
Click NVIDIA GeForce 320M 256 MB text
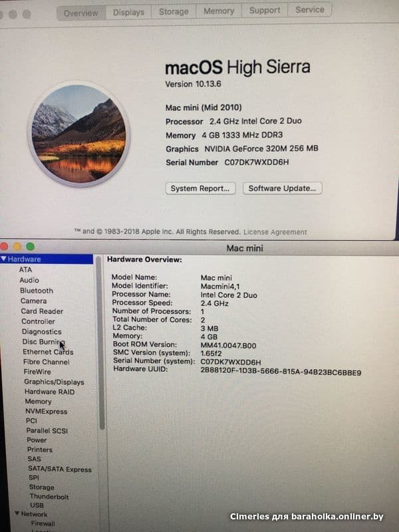[x=261, y=148]
